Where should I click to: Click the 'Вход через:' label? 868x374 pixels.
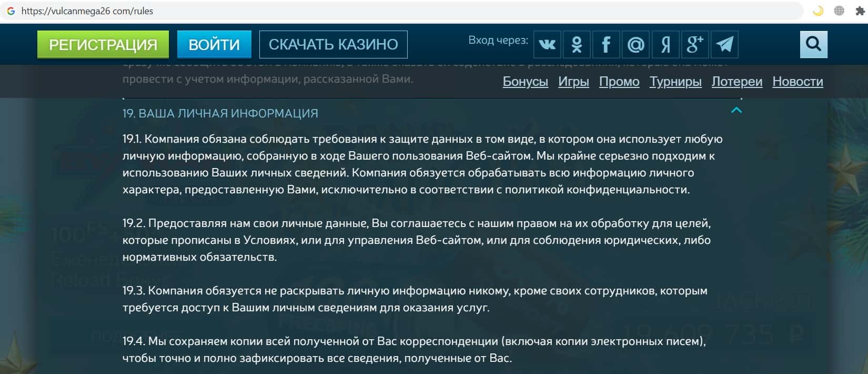click(498, 40)
